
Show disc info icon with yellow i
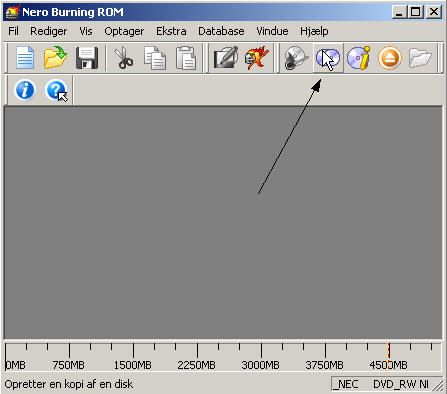[359, 58]
